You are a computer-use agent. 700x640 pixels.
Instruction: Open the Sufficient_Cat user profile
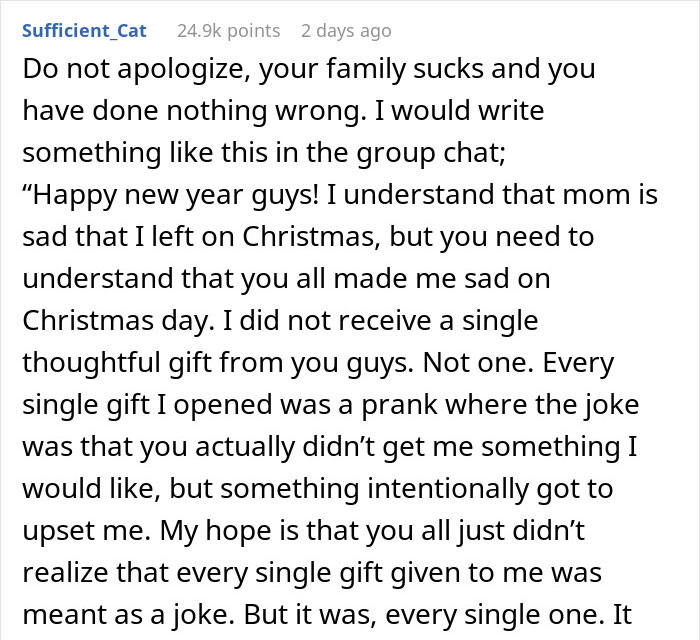84,31
